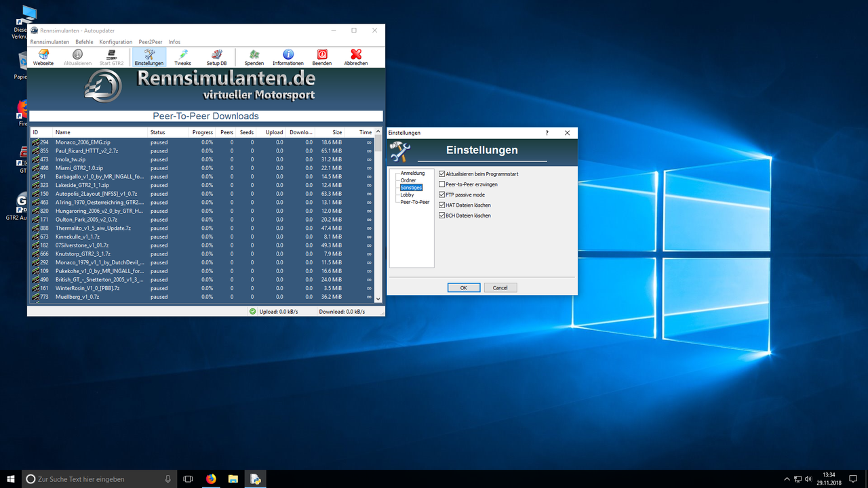Sort downloads by Size column header
This screenshot has width=868, height=488.
pyautogui.click(x=330, y=132)
